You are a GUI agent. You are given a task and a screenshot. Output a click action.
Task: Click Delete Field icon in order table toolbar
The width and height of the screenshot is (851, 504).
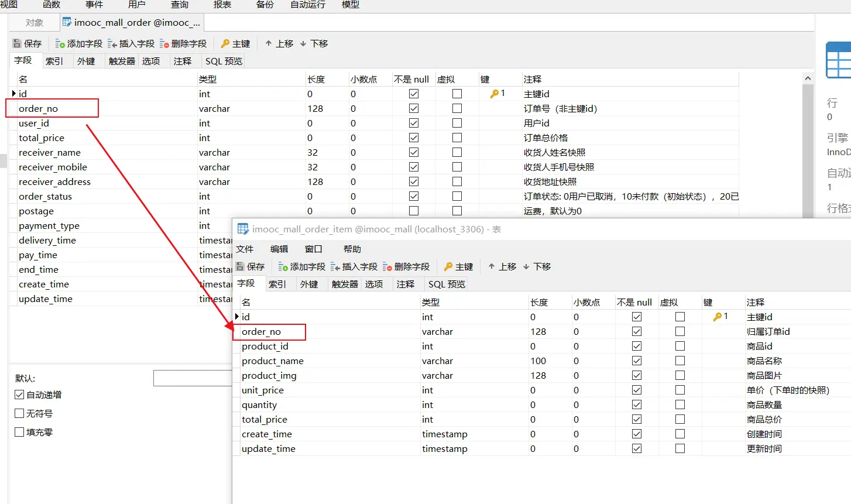(164, 44)
